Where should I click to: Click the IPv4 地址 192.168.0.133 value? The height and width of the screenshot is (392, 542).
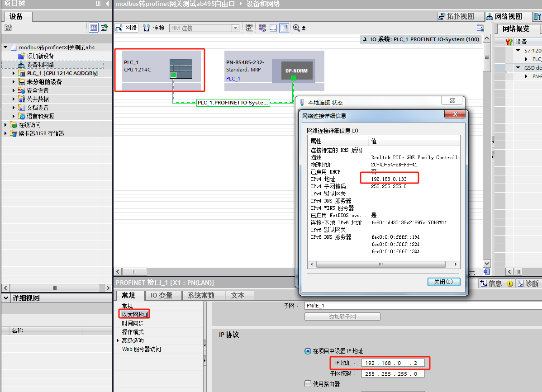(x=389, y=179)
